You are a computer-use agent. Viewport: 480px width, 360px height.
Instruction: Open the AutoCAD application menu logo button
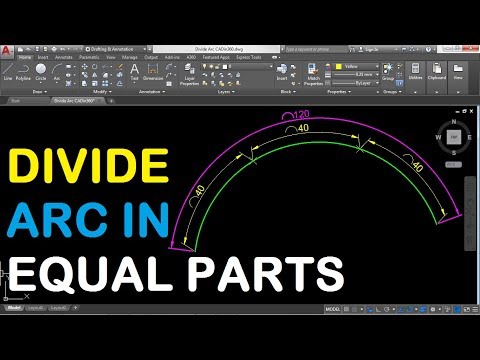[x=7, y=51]
